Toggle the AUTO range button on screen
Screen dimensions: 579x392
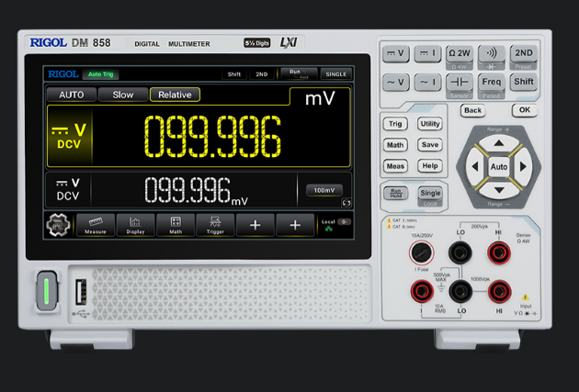[x=71, y=95]
